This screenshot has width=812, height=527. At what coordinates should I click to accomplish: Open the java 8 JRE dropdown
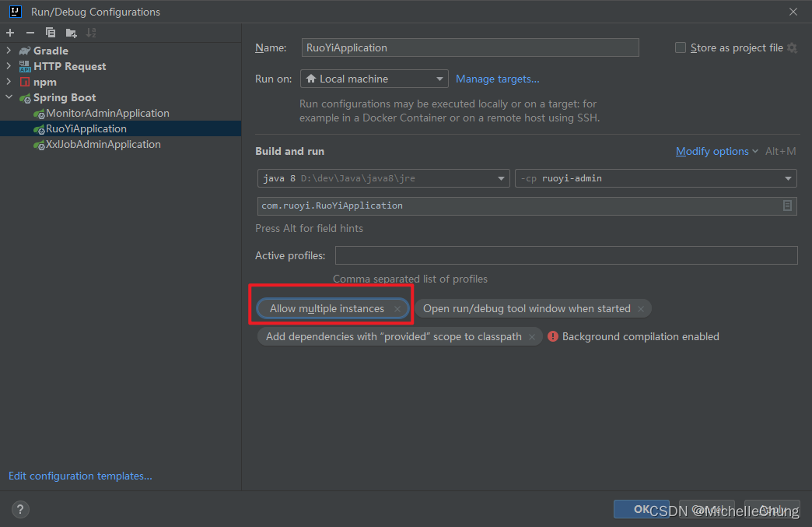click(383, 178)
